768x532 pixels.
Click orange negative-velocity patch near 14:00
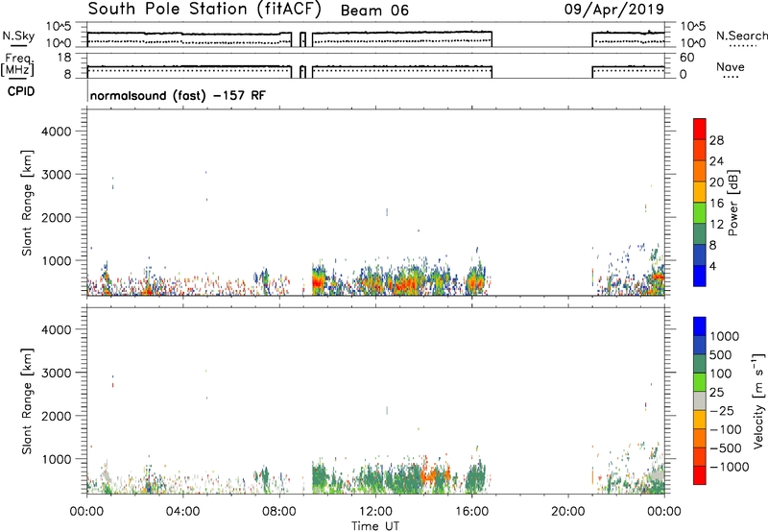pos(430,475)
